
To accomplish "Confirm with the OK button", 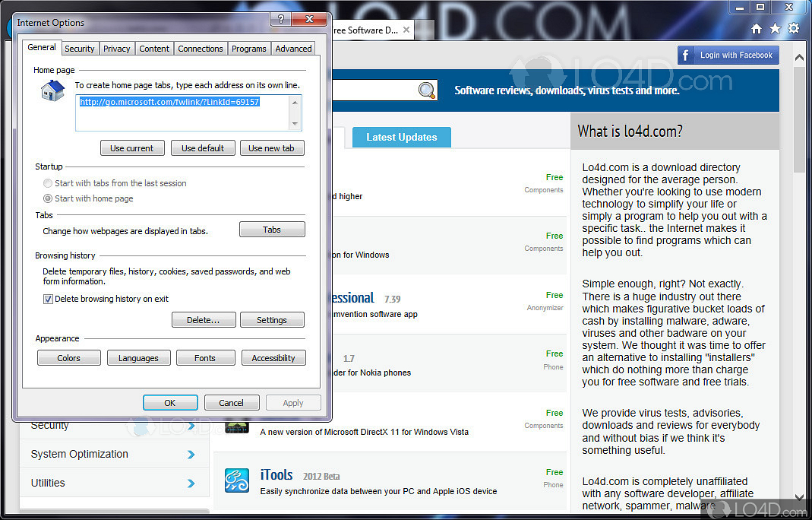I will [170, 403].
